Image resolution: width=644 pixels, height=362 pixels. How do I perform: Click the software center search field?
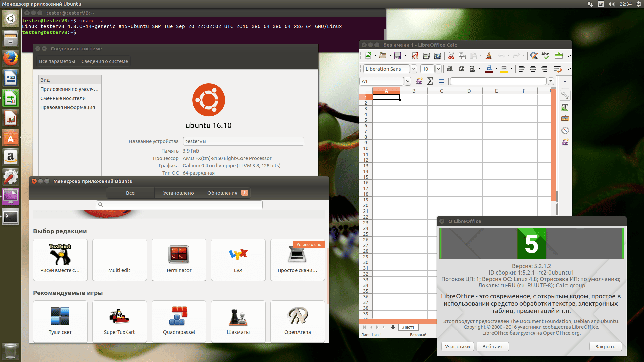[179, 205]
